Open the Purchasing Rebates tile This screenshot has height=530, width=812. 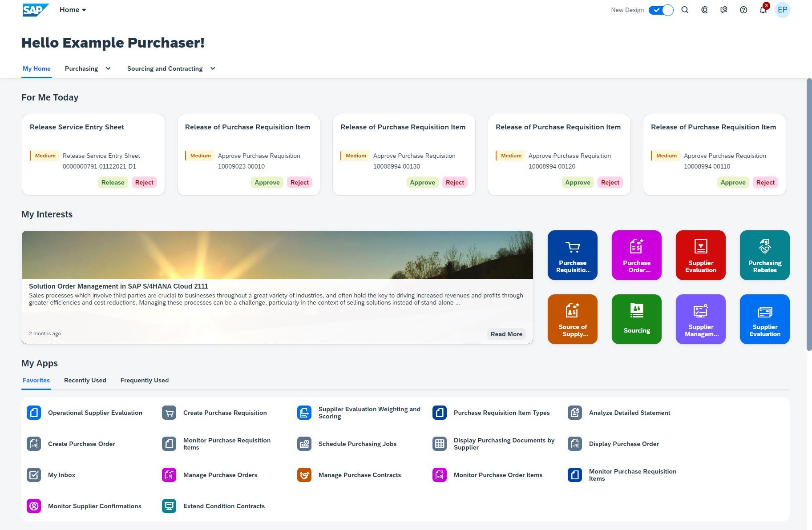(x=765, y=255)
